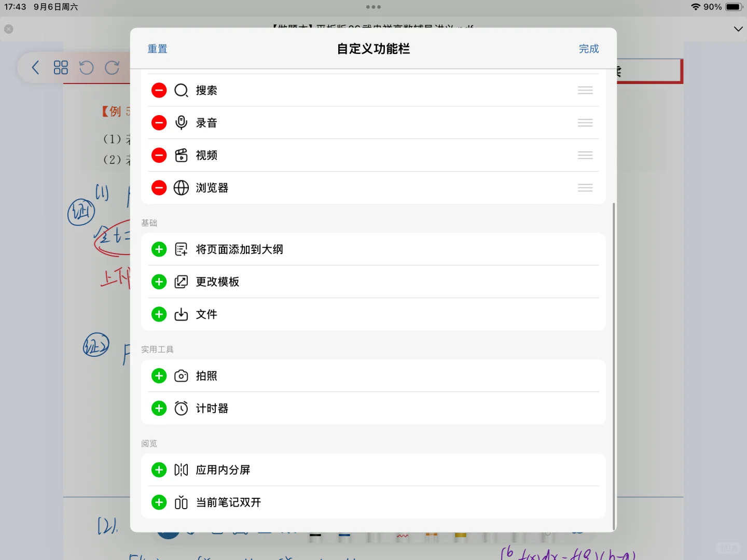The width and height of the screenshot is (747, 560).
Task: Tap 重置 to reset the toolbar
Action: pyautogui.click(x=157, y=49)
